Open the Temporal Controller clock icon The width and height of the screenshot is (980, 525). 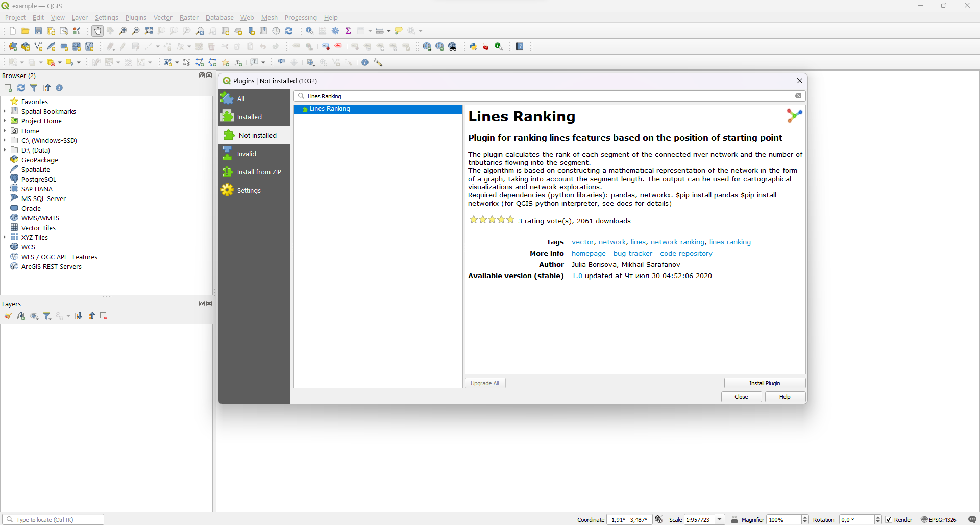276,31
